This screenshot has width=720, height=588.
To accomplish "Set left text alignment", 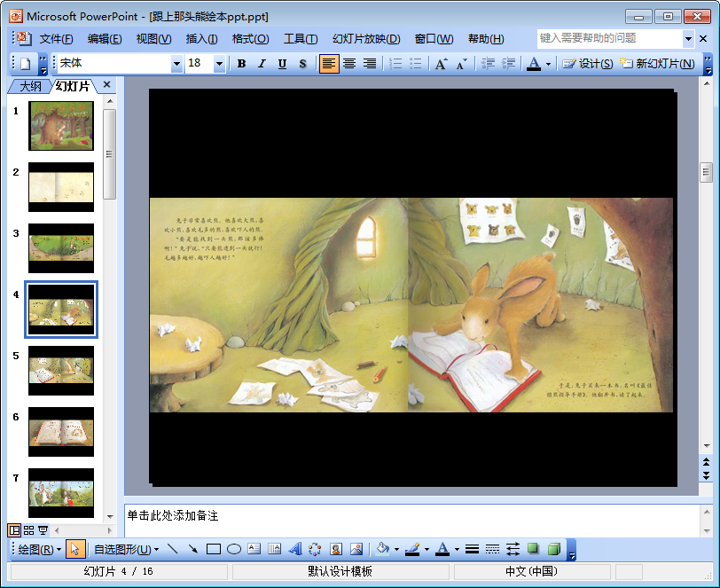I will [329, 64].
